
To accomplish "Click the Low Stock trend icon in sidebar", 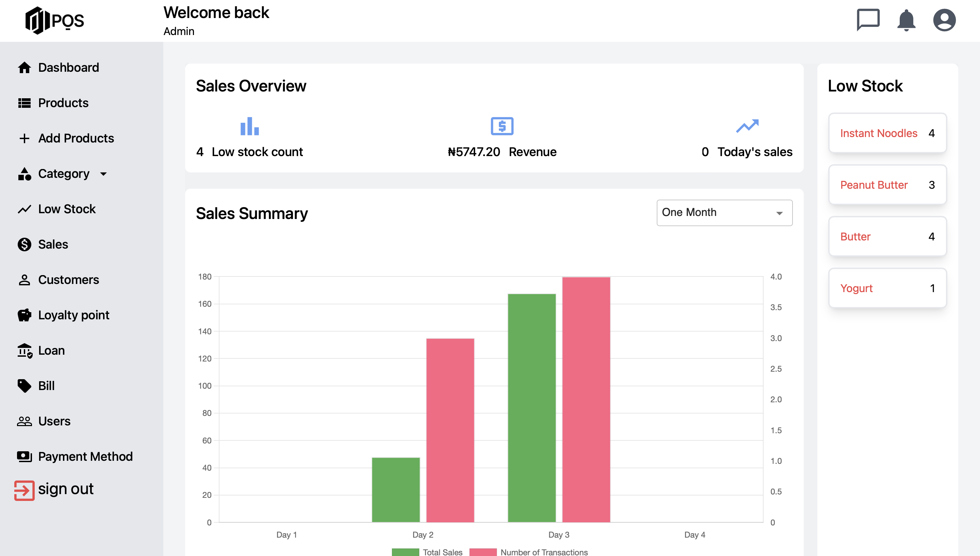I will (24, 209).
